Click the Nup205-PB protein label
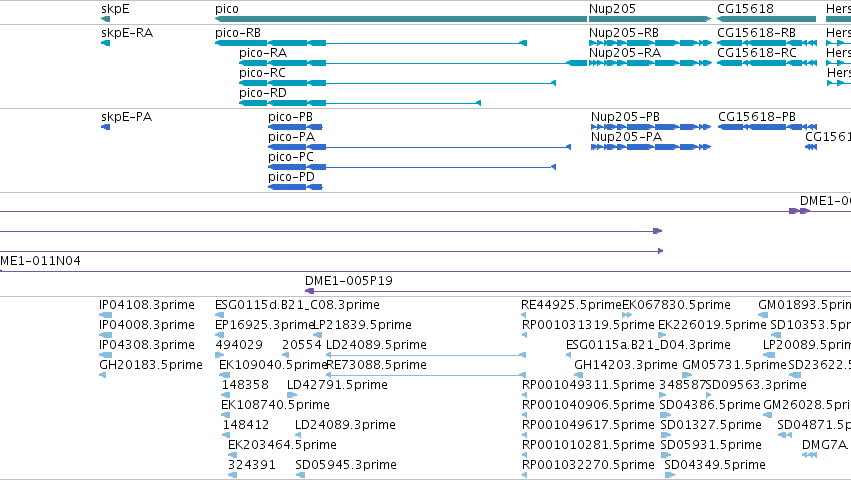Image resolution: width=851 pixels, height=480 pixels. click(625, 117)
